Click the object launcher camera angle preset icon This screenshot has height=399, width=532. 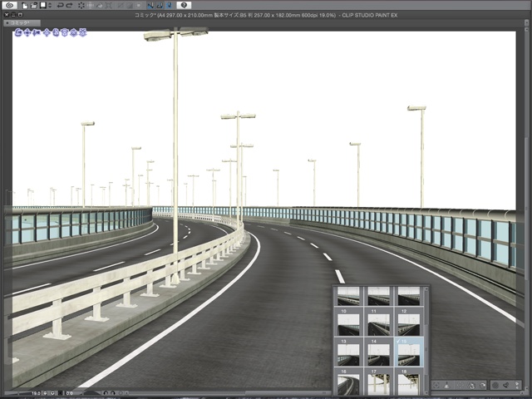point(471,385)
